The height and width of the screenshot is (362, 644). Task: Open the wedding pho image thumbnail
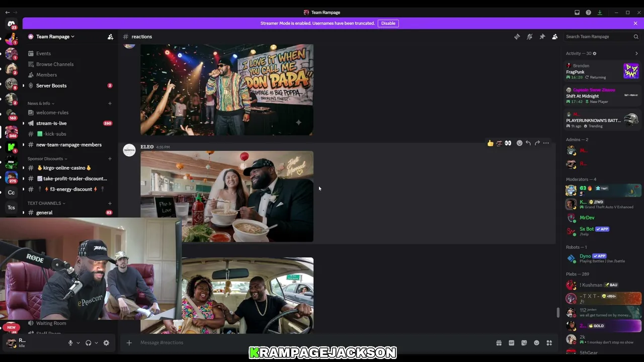227,197
